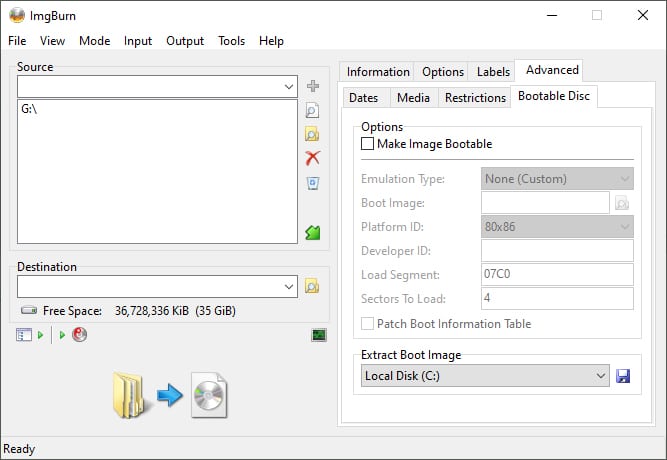Browse for destination file icon
The width and height of the screenshot is (667, 460).
point(312,286)
